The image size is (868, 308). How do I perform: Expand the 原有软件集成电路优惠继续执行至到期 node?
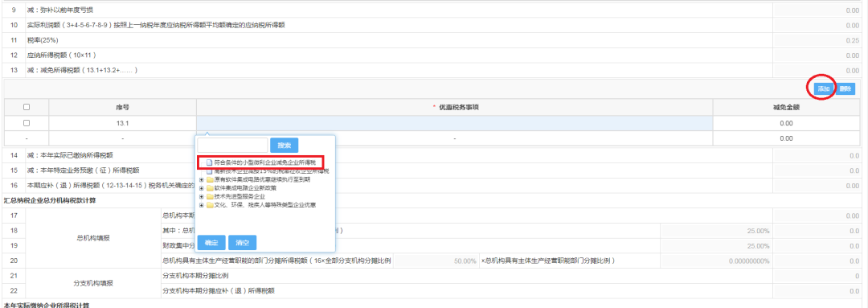202,180
